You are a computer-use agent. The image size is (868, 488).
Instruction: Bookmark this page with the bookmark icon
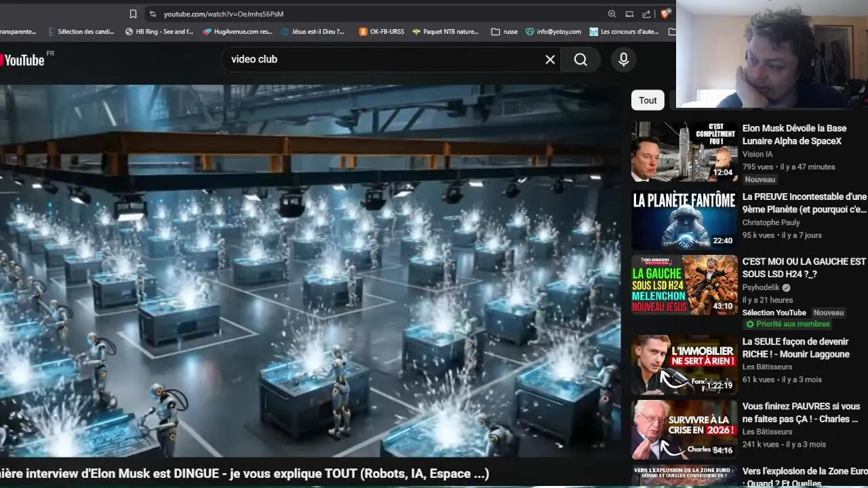[x=133, y=14]
